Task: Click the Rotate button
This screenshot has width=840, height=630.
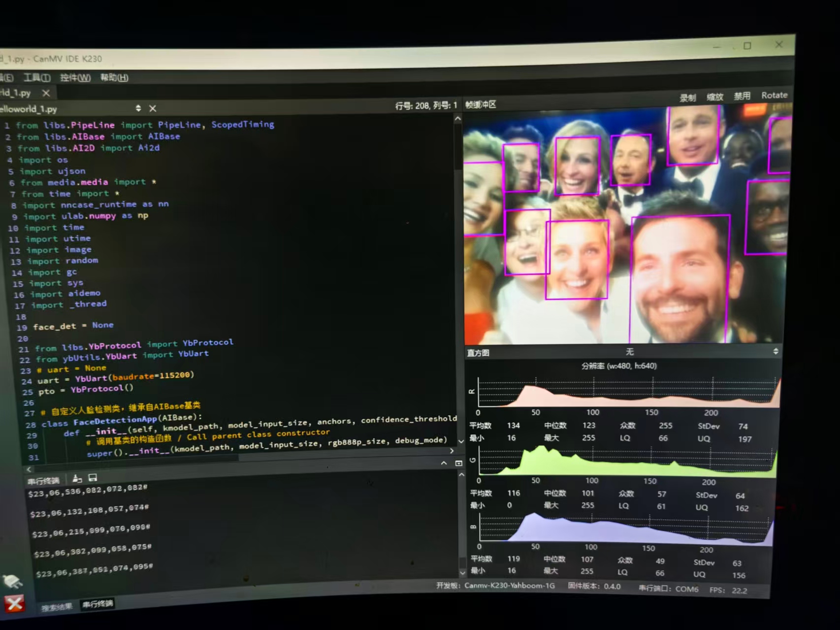Action: [774, 95]
